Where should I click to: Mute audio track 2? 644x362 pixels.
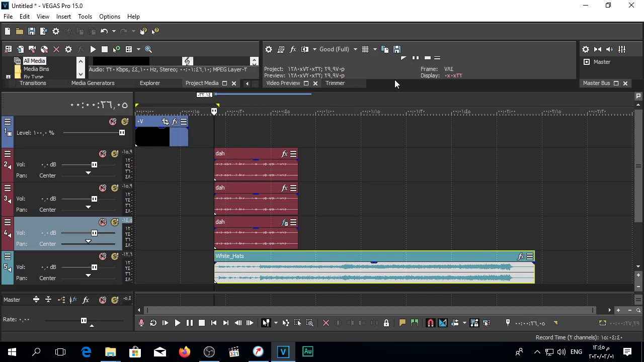coord(103,154)
